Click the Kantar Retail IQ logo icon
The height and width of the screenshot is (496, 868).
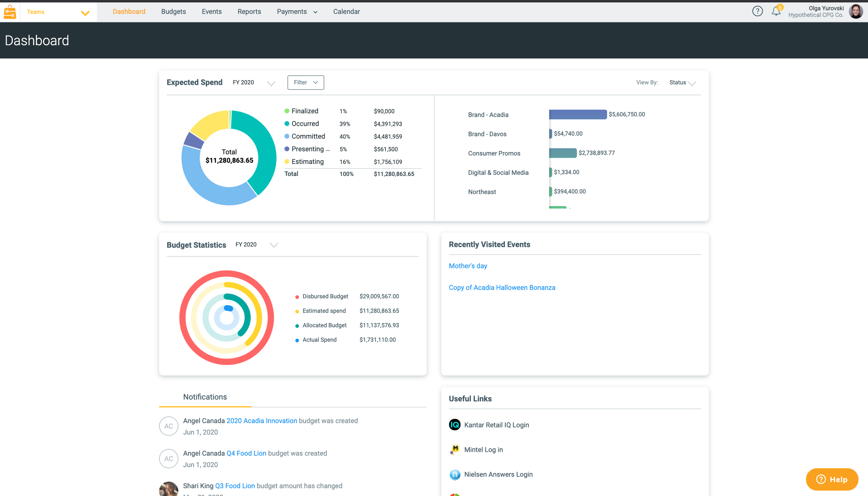[x=455, y=425]
